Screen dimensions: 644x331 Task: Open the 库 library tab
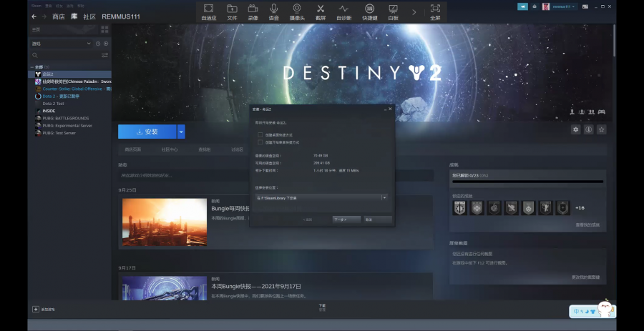(x=74, y=16)
